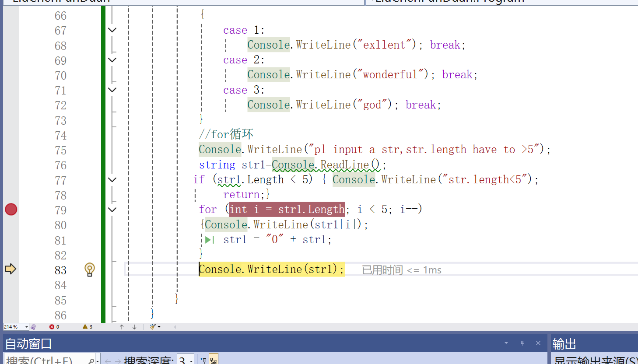The image size is (638, 364).
Task: Click the yellow current-statement arrow on line 83
Action: coord(11,269)
